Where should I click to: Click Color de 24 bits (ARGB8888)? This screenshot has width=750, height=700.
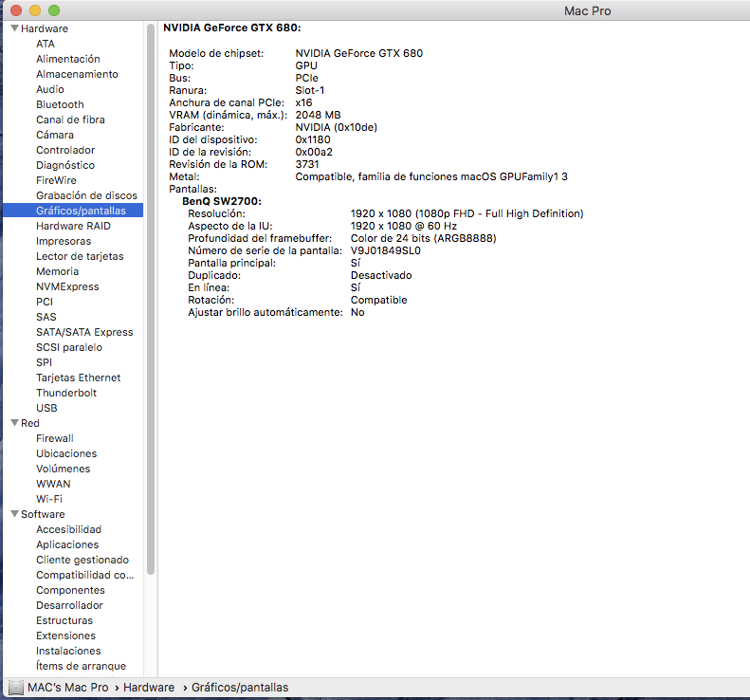tap(423, 238)
